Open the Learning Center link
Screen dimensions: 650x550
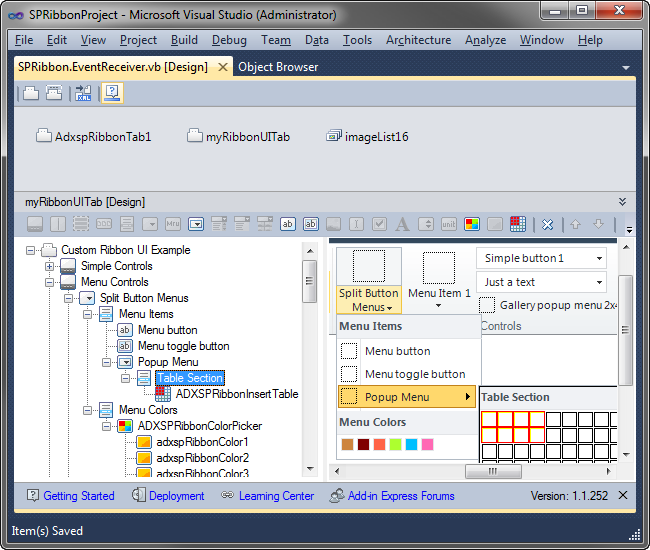[276, 496]
